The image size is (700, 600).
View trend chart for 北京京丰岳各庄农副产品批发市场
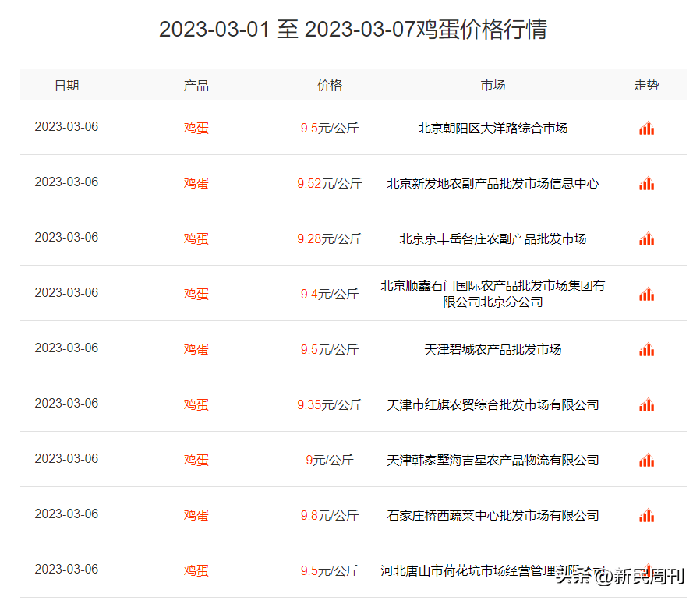(646, 239)
